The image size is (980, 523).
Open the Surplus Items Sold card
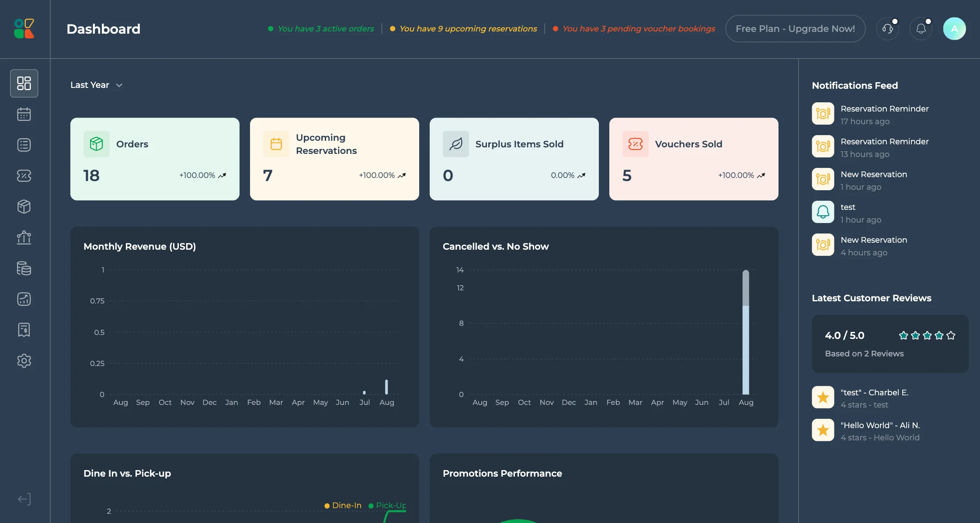click(514, 159)
